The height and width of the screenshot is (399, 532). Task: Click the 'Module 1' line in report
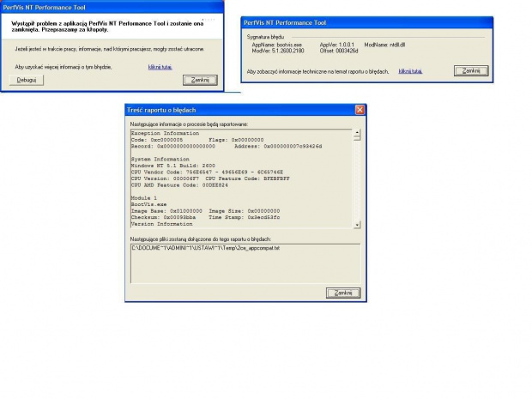[144, 198]
